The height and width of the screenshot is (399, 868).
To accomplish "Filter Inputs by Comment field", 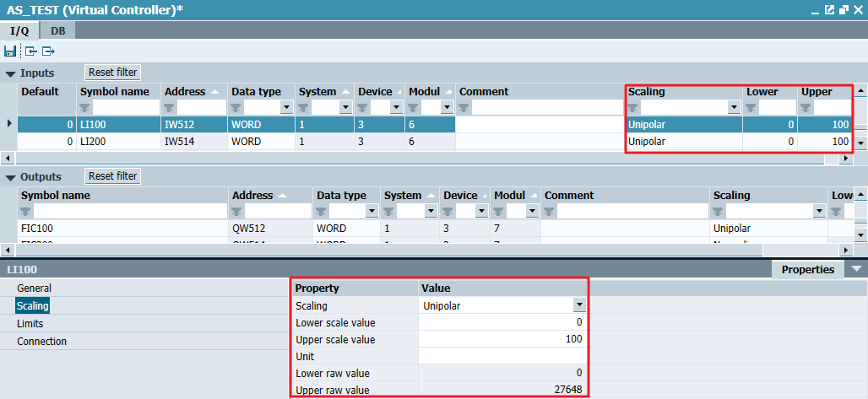I will pos(547,107).
